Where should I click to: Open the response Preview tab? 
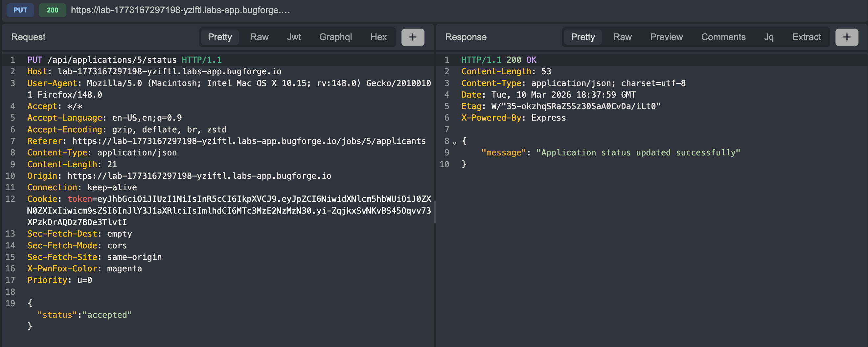coord(666,37)
